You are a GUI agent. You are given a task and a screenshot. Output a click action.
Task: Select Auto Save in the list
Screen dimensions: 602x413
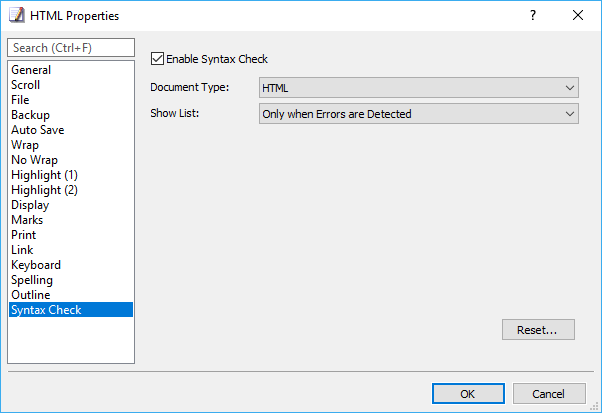click(38, 130)
